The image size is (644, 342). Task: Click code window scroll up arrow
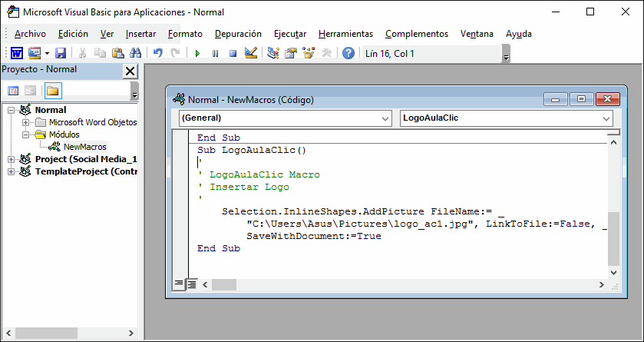point(613,142)
